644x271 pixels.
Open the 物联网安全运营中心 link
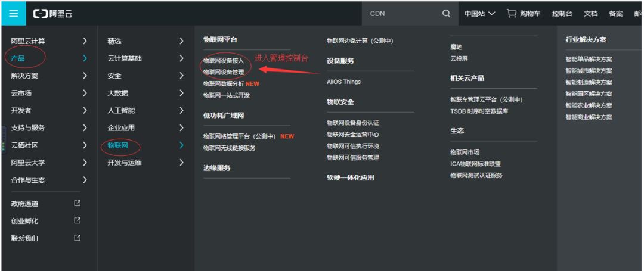353,134
